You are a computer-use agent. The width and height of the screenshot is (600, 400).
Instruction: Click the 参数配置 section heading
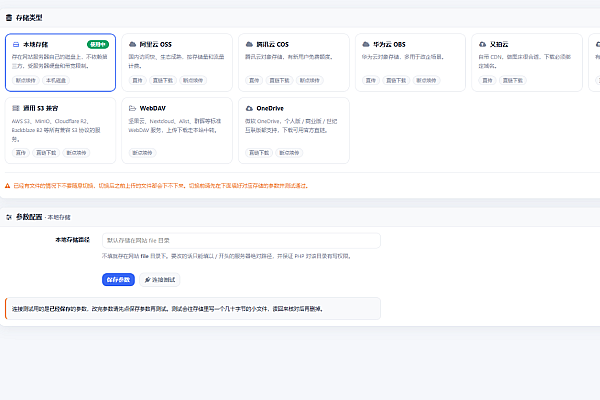click(29, 217)
